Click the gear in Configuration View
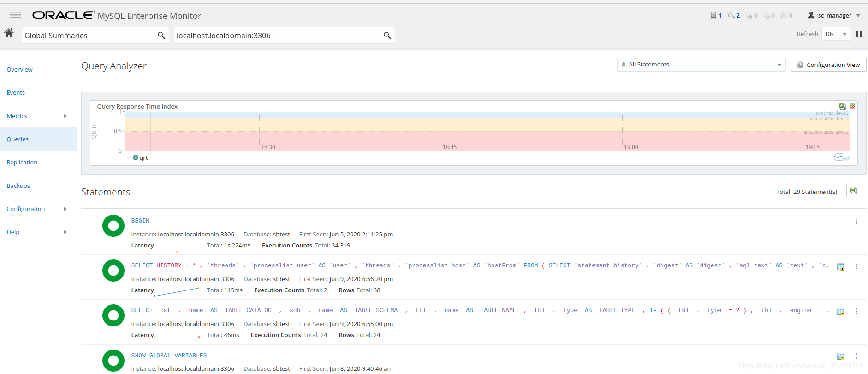 (x=800, y=65)
